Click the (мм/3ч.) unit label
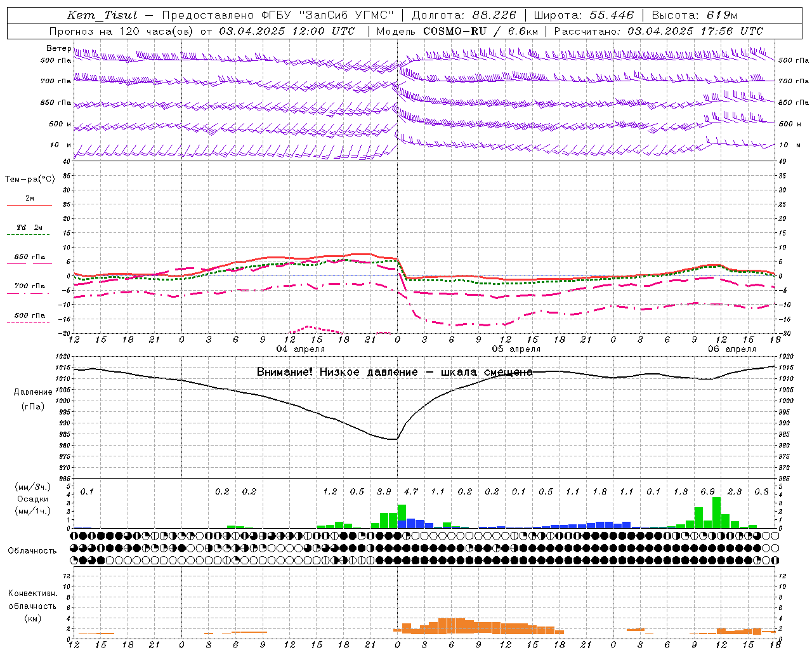 [x=32, y=487]
